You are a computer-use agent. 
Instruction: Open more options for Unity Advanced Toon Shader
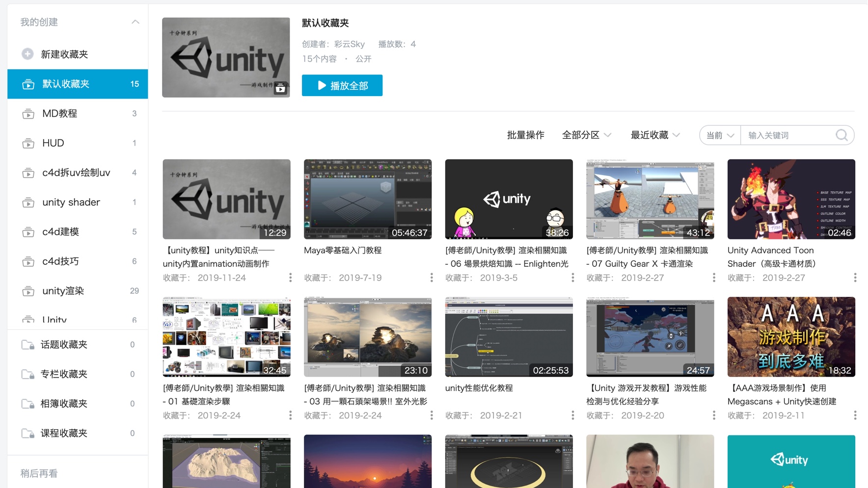point(855,278)
